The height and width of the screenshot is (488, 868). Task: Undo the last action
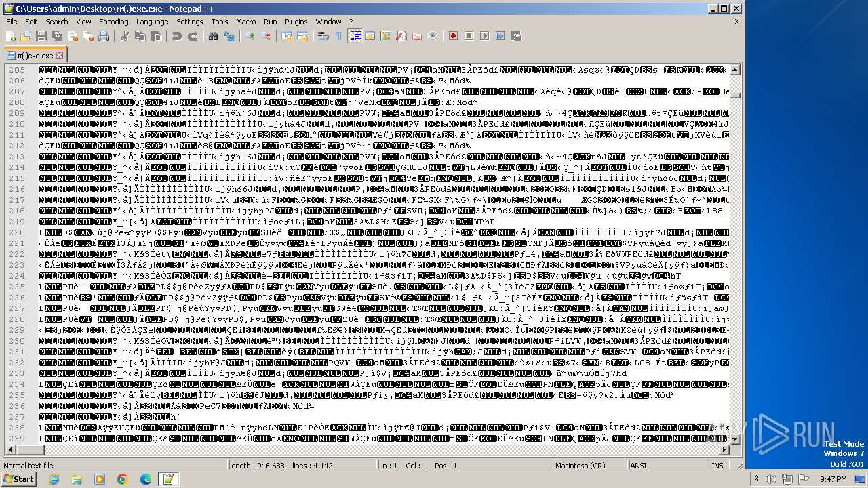177,36
